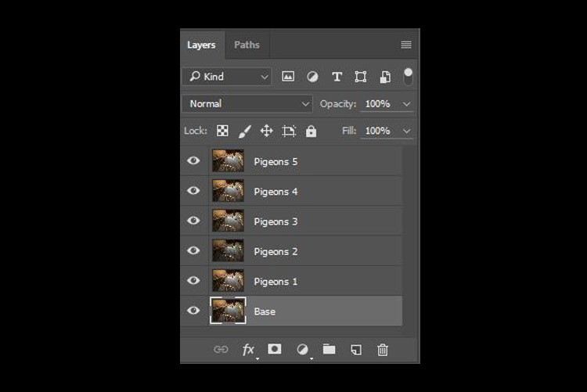Viewport: 587px width, 392px height.
Task: Select the Pigeons 5 layer thumbnail
Action: click(x=228, y=160)
